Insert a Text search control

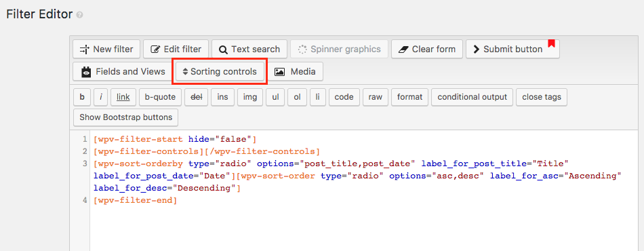[249, 50]
